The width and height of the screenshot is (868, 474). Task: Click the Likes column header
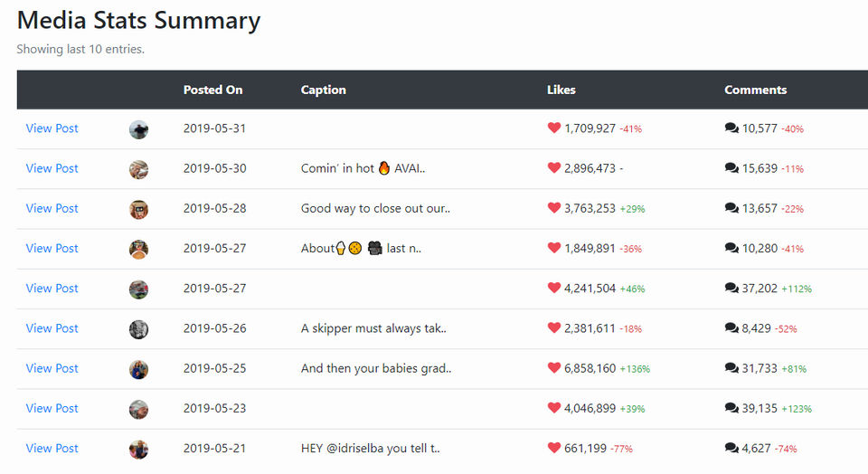click(561, 90)
